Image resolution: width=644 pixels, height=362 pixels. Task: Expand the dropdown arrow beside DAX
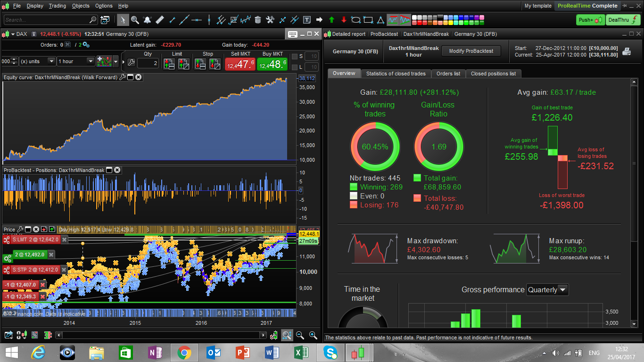tap(13, 34)
